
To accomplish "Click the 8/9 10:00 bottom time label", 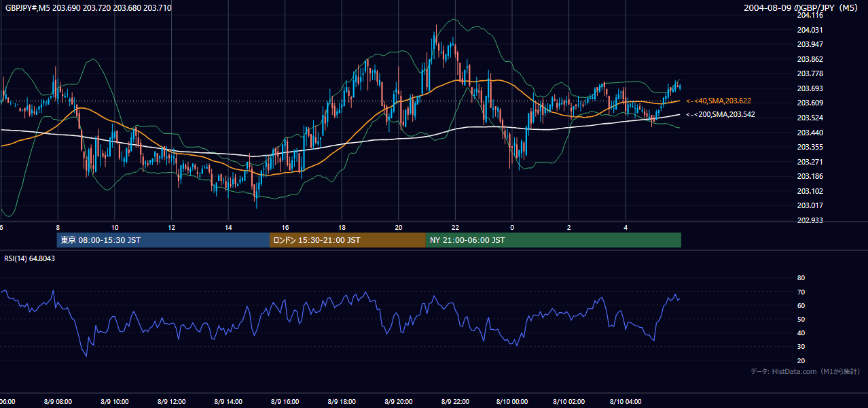I will tap(114, 402).
